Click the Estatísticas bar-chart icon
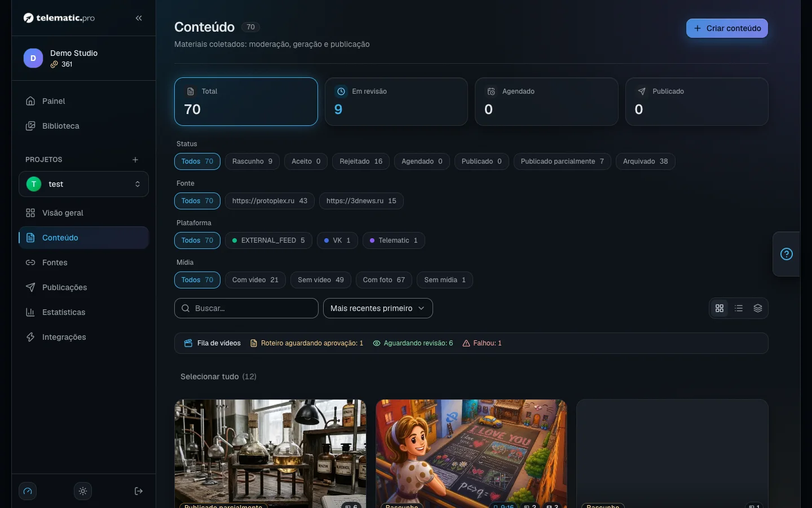The width and height of the screenshot is (812, 508). pos(30,312)
